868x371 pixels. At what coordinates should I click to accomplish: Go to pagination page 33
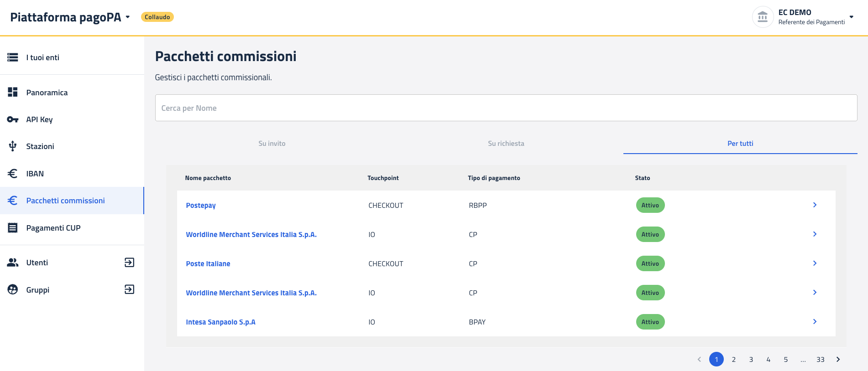pyautogui.click(x=820, y=360)
